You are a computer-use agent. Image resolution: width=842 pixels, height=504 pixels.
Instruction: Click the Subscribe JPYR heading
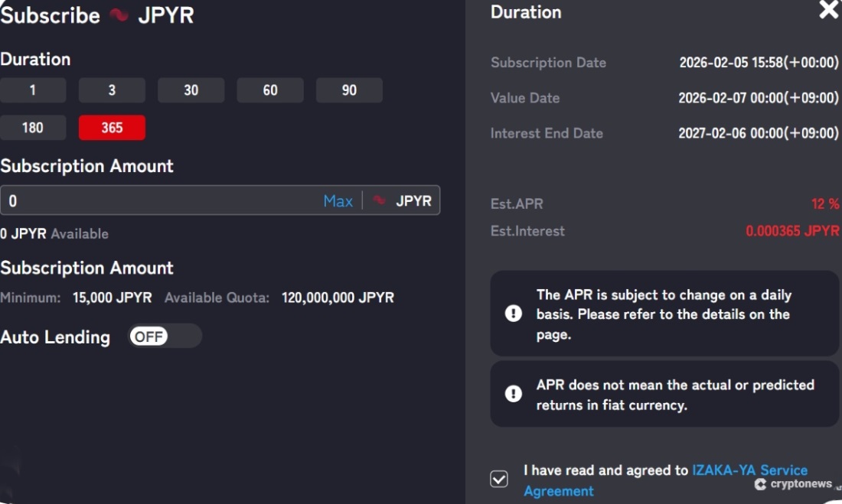97,15
